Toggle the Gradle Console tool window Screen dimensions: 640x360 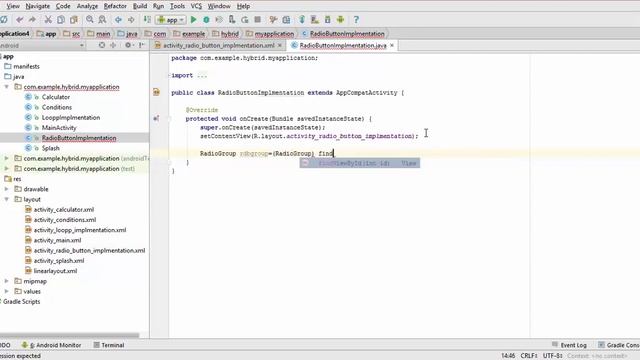pos(619,345)
